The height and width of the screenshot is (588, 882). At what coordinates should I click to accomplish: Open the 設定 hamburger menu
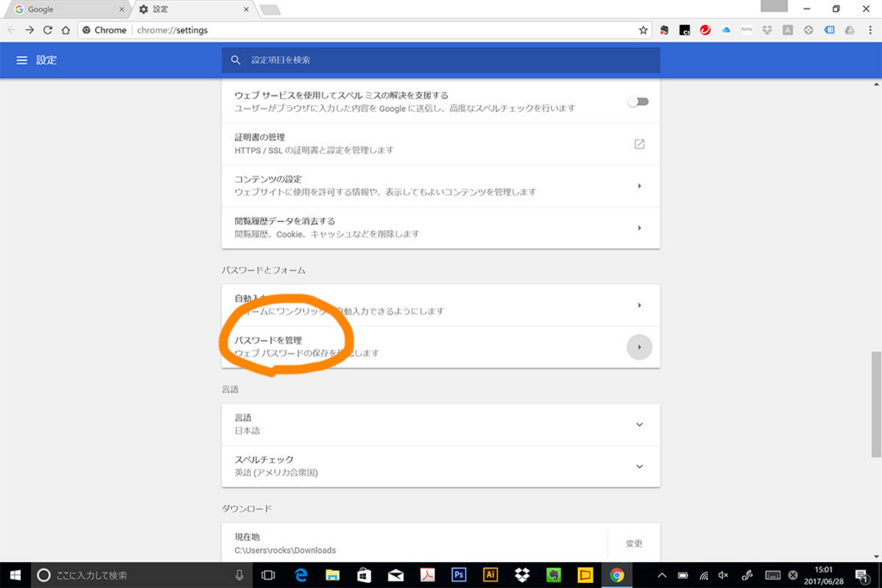(22, 59)
